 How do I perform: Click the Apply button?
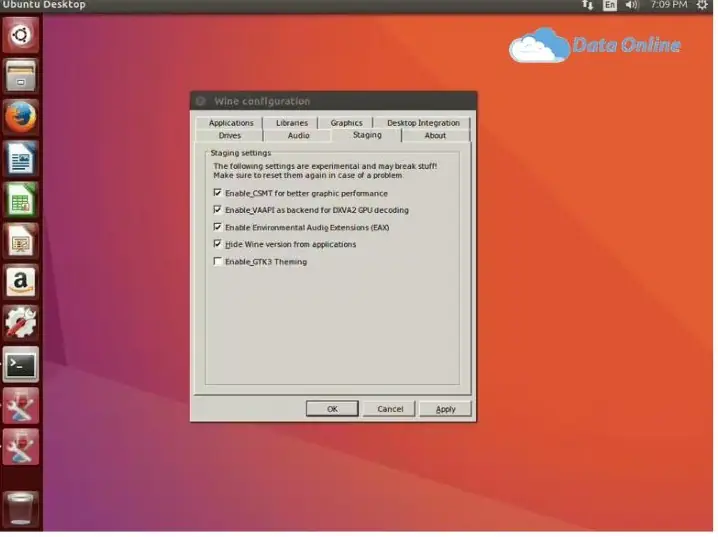pos(445,409)
